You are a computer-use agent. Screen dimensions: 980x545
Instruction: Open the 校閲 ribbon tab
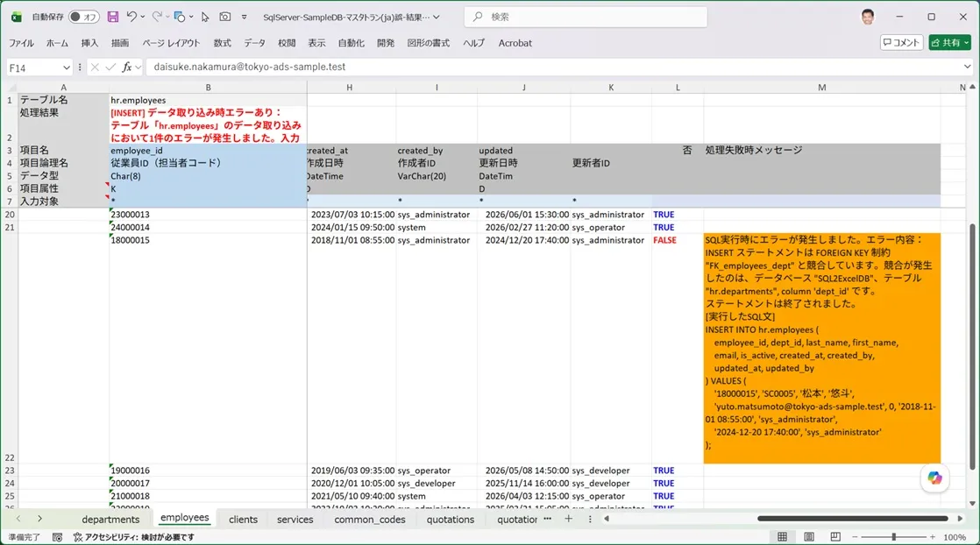click(287, 43)
